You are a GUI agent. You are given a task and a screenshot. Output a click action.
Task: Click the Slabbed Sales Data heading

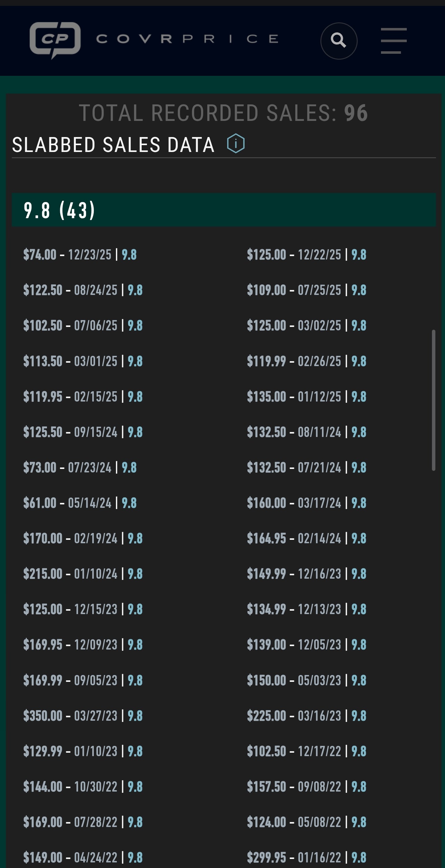point(113,145)
